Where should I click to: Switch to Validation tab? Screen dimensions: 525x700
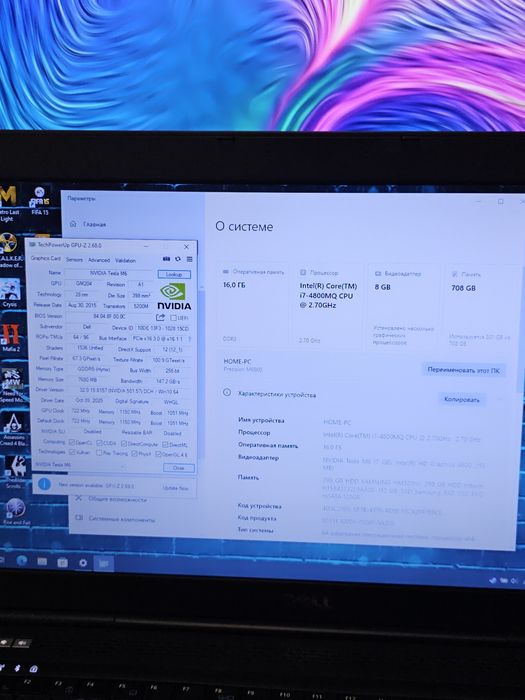coord(125,260)
